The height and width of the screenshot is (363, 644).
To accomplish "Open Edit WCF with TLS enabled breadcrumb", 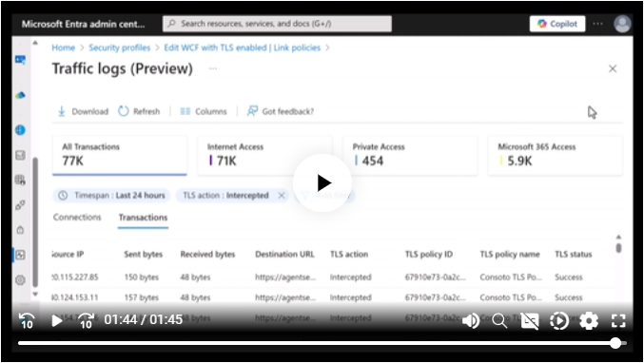I will [242, 48].
